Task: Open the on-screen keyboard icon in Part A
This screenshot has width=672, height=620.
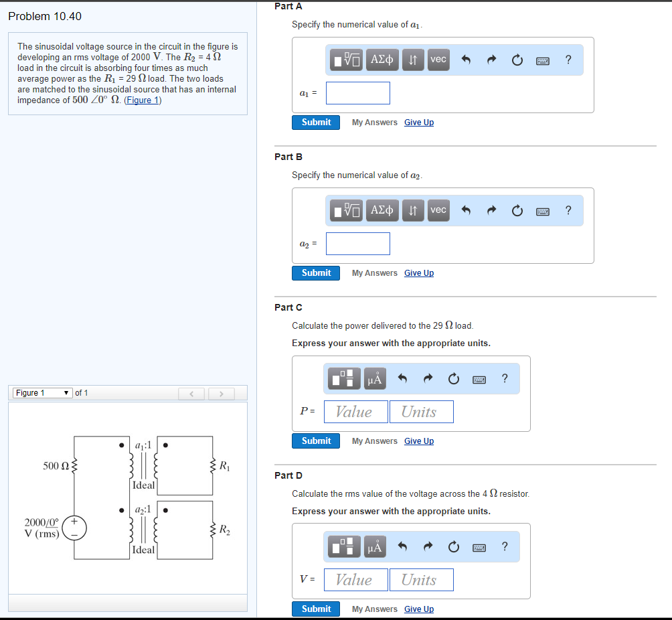Action: click(543, 60)
